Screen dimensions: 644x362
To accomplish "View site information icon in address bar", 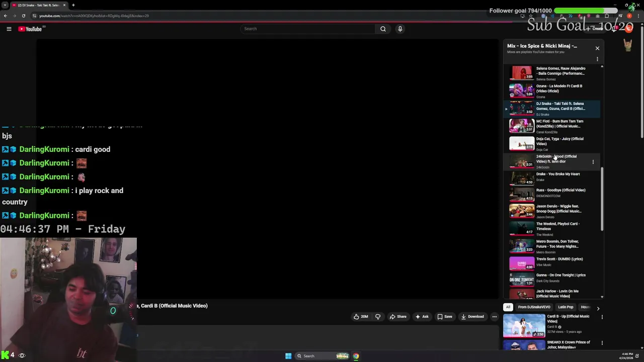I will (x=34, y=16).
